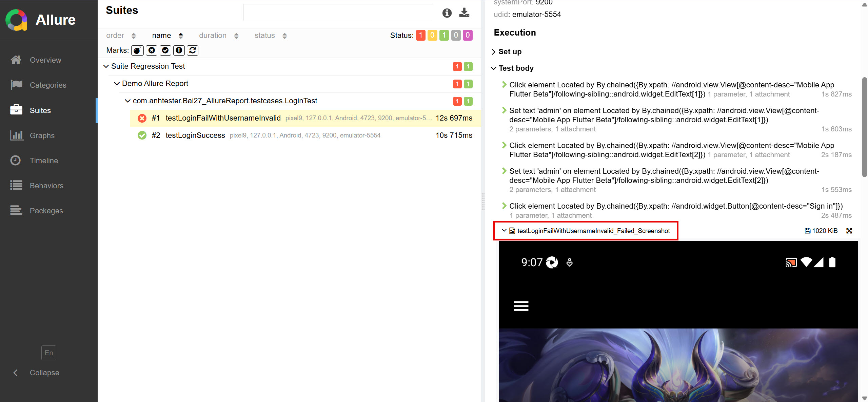
Task: Switch language with En button
Action: coord(48,353)
